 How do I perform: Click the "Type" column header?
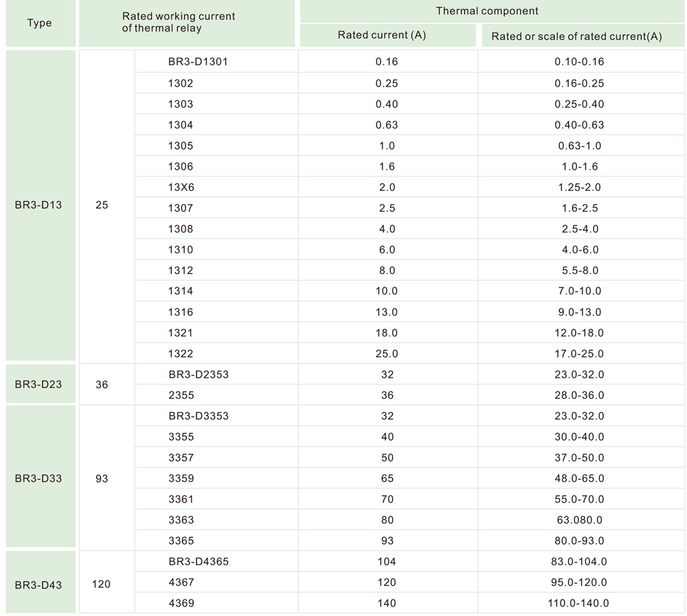tap(41, 23)
